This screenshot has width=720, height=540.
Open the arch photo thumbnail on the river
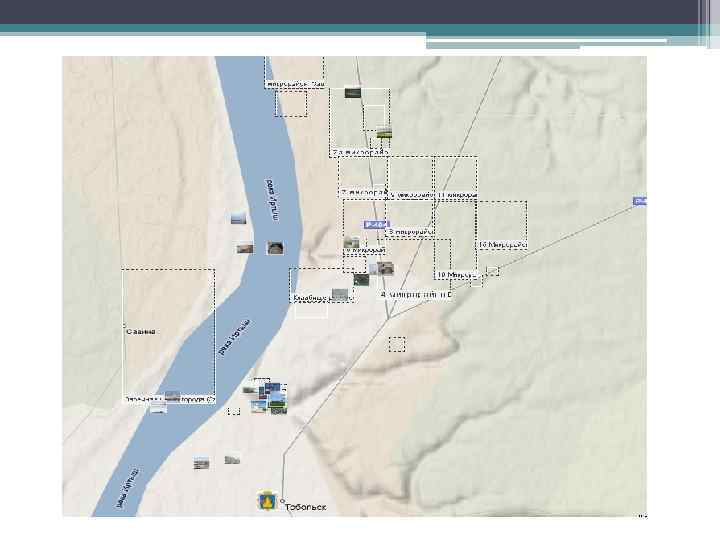275,248
